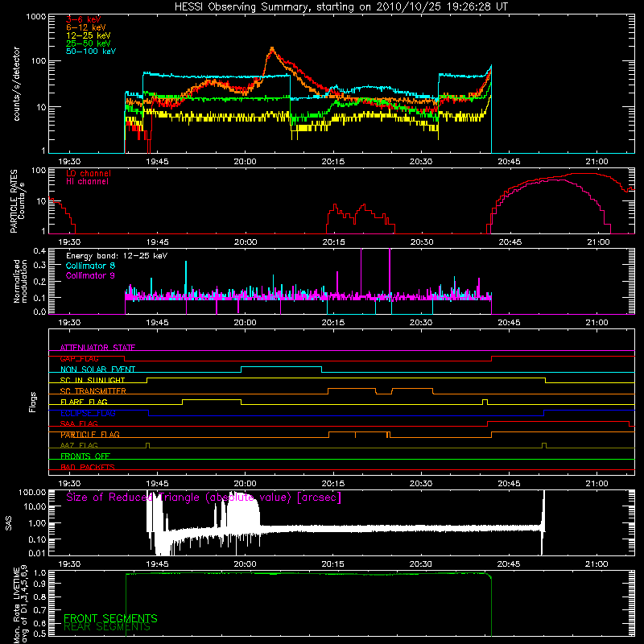Click the 20:30 tick label under flags panel

pos(421,484)
